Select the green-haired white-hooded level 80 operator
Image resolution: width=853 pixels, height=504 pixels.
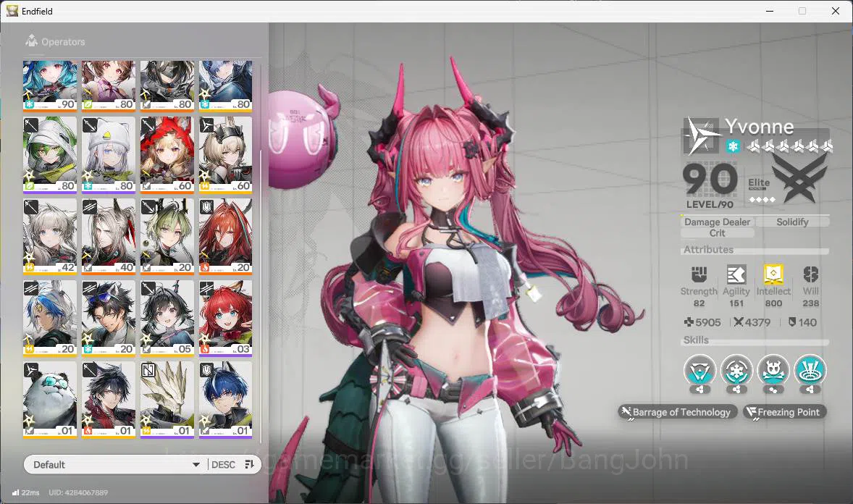click(x=50, y=154)
